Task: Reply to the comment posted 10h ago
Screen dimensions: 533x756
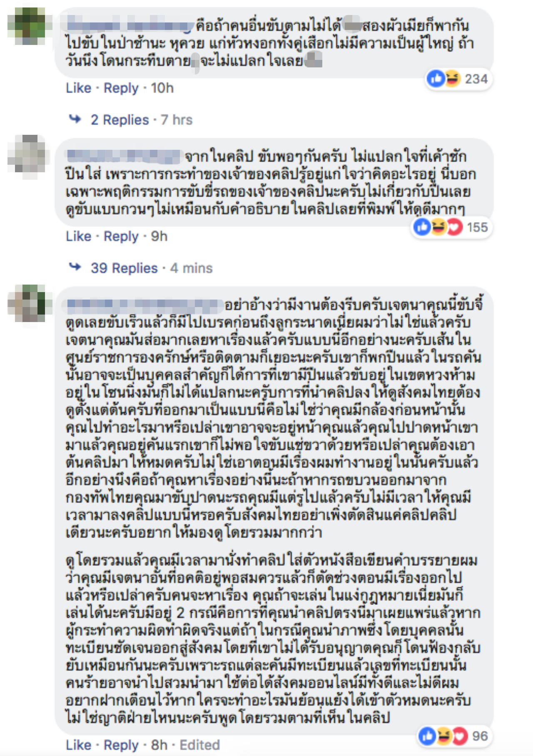Action: click(x=121, y=88)
